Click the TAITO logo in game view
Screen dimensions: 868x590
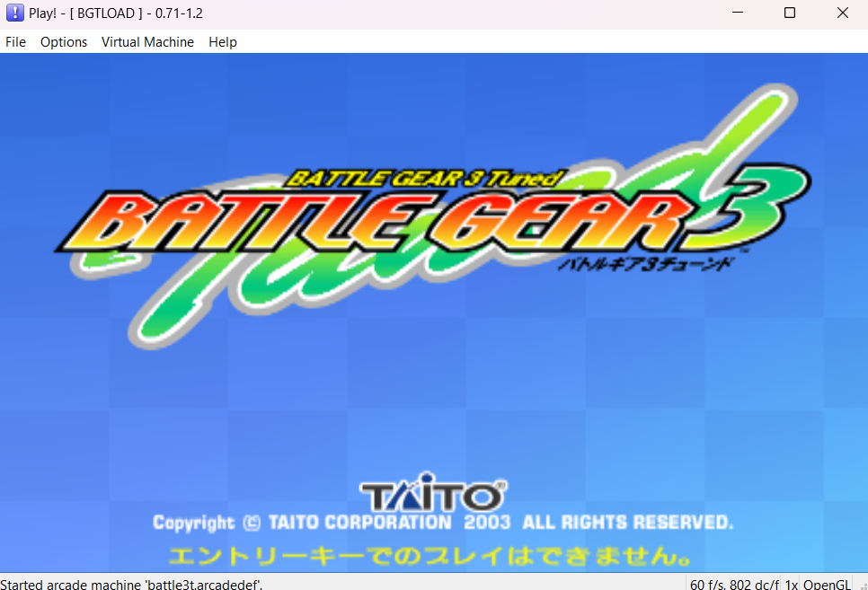433,492
